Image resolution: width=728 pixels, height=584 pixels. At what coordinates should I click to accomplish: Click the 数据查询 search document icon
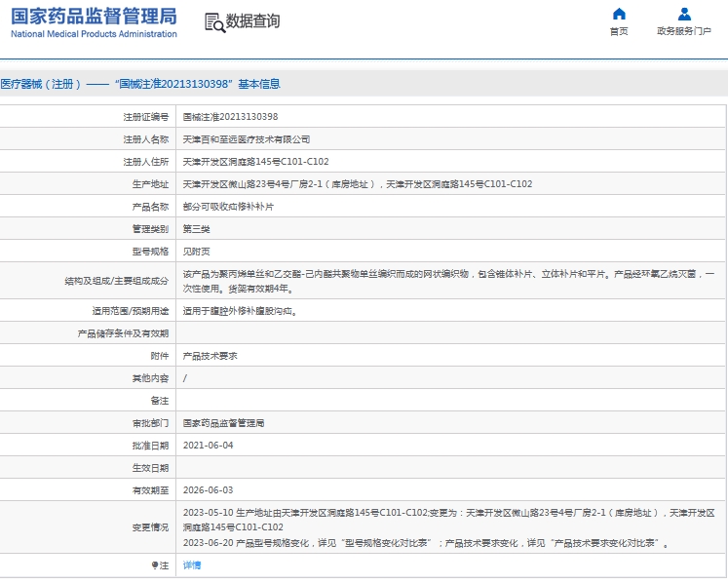pyautogui.click(x=214, y=22)
